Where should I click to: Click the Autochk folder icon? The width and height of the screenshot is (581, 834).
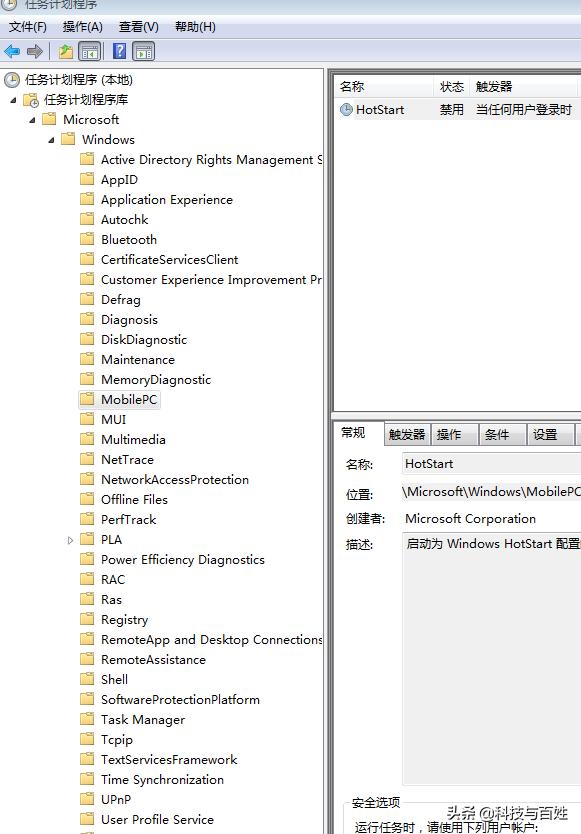[x=87, y=219]
